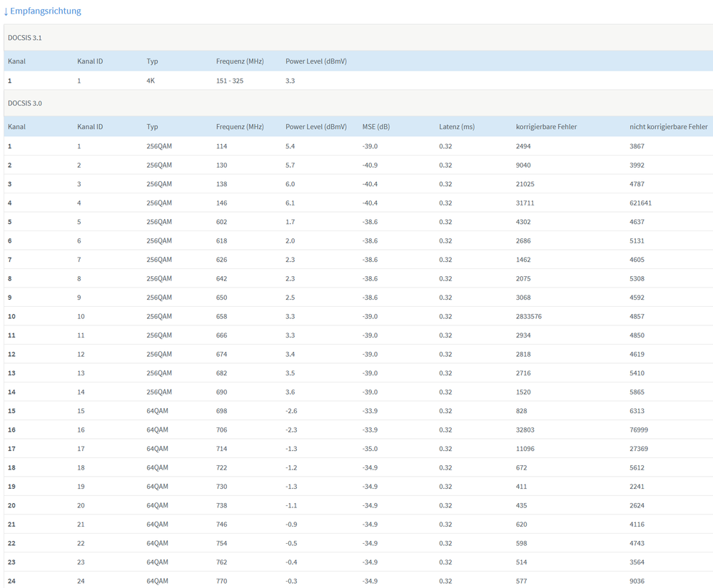This screenshot has width=713, height=588.
Task: Select the DOCSIS 3.0 section label
Action: pos(25,103)
